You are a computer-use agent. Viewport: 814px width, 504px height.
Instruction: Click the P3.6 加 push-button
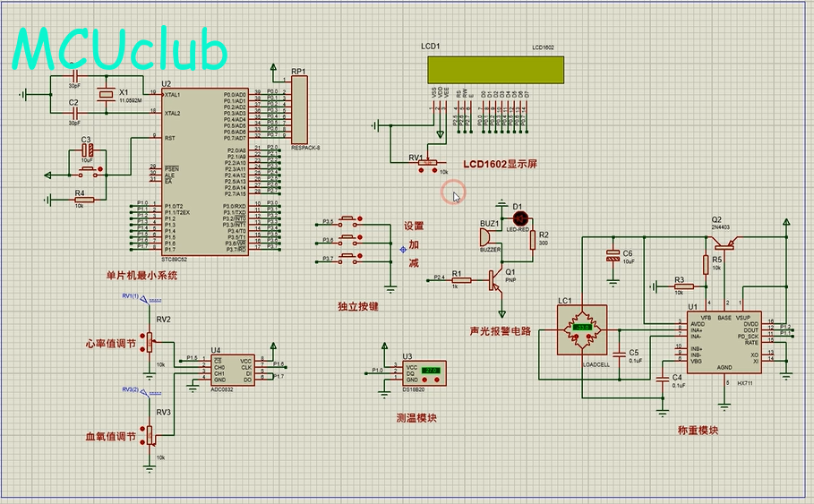347,241
